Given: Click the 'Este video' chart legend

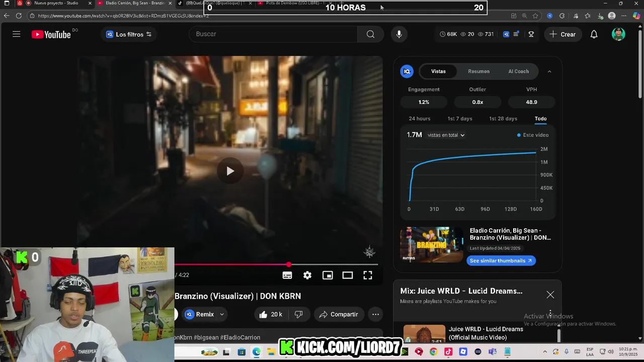Looking at the screenshot, I should [533, 135].
